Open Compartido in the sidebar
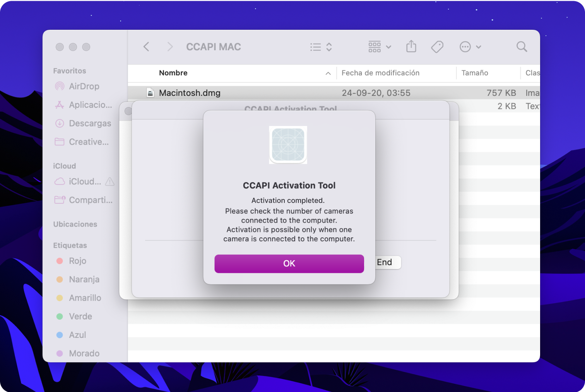Screen dimensions: 585x392 pyautogui.click(x=84, y=200)
